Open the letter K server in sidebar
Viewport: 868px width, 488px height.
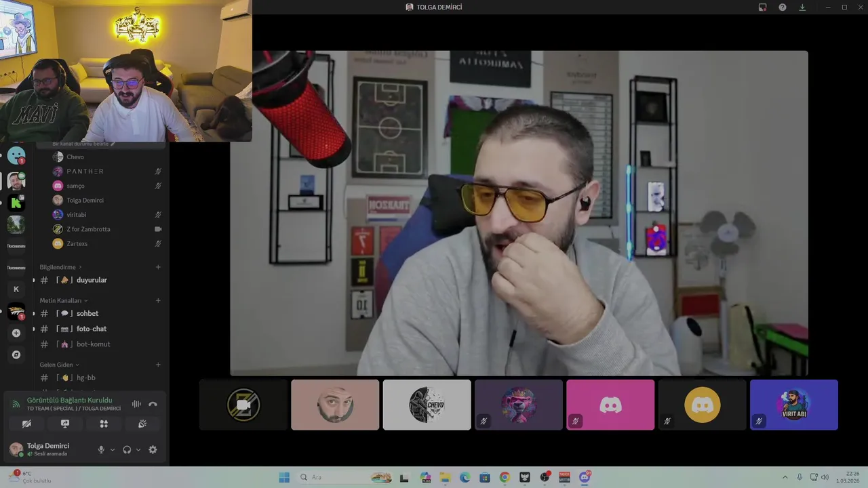pos(16,289)
